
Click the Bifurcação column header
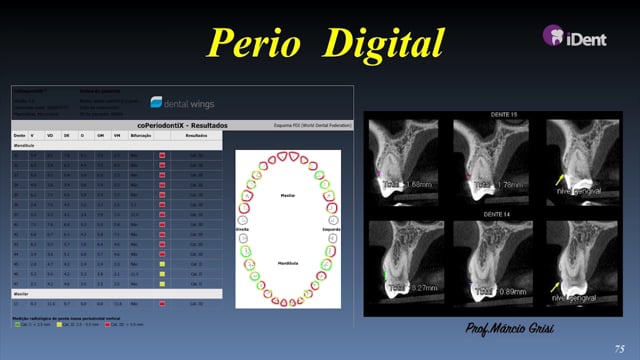click(141, 136)
